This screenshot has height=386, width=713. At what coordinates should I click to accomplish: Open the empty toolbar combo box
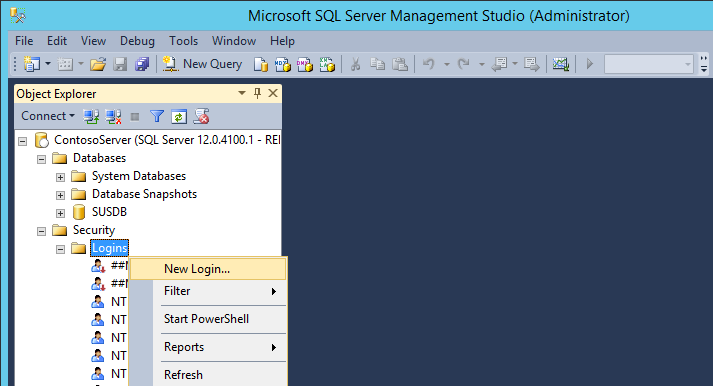coord(648,64)
